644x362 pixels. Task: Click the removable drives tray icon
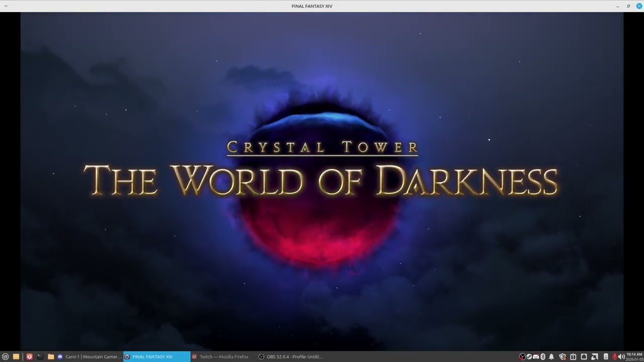[x=584, y=356]
